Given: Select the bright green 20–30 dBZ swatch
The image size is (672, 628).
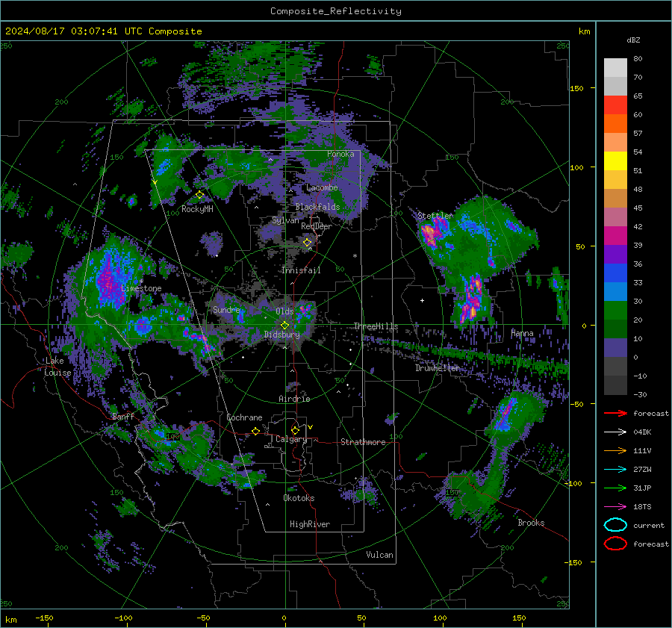Looking at the screenshot, I should click(615, 311).
